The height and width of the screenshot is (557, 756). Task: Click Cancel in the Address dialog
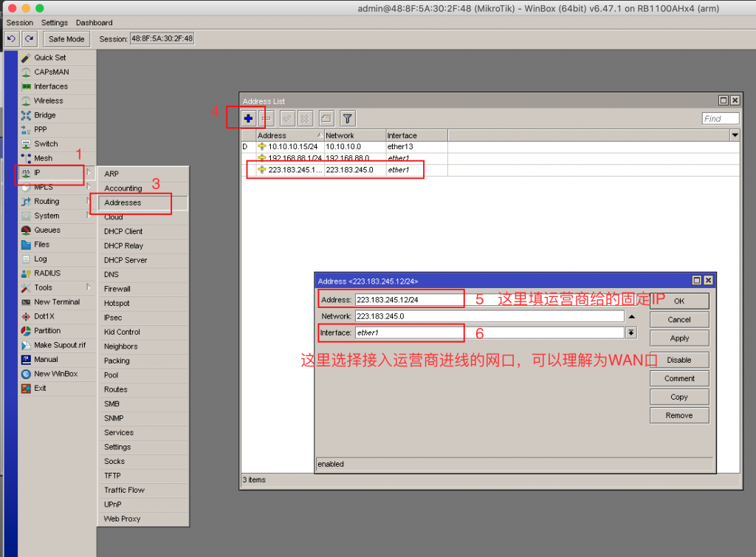coord(679,320)
